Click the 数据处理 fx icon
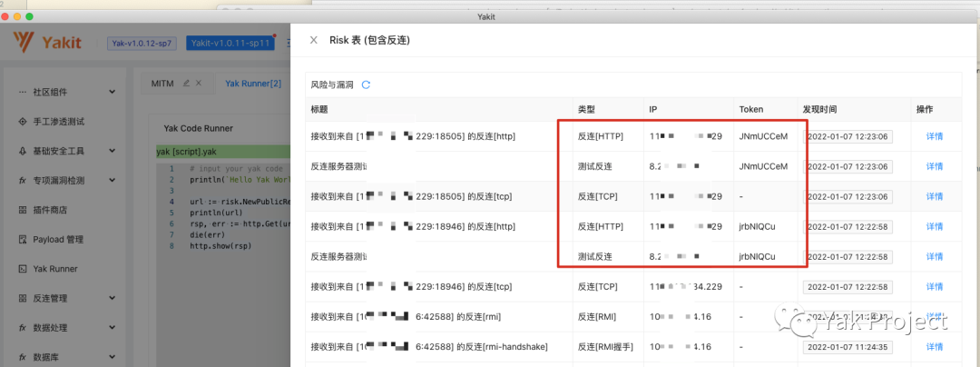This screenshot has width=980, height=367. click(23, 328)
